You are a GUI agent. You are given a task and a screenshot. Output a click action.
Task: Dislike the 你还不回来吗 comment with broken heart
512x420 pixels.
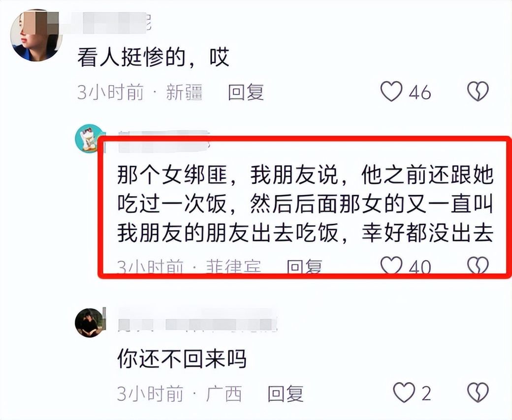point(478,392)
